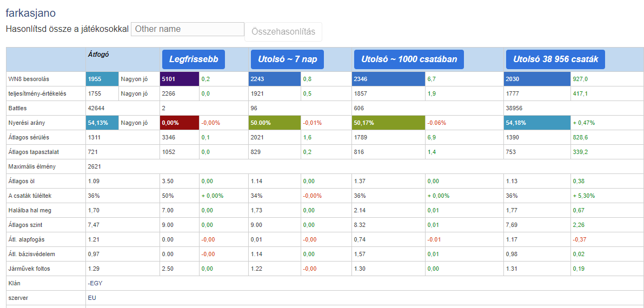Click the dark red 0,00% win rate cell
The width and height of the screenshot is (644, 308).
tap(180, 123)
